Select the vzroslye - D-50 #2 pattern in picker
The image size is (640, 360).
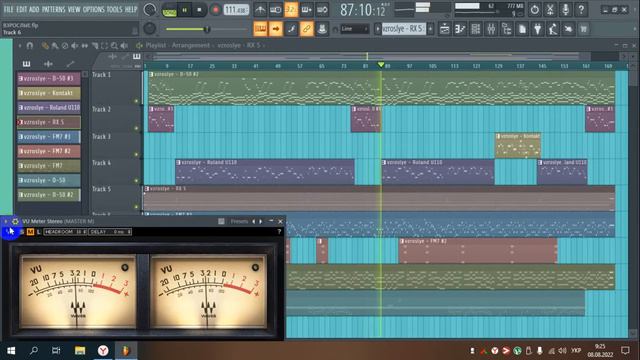[x=49, y=195]
